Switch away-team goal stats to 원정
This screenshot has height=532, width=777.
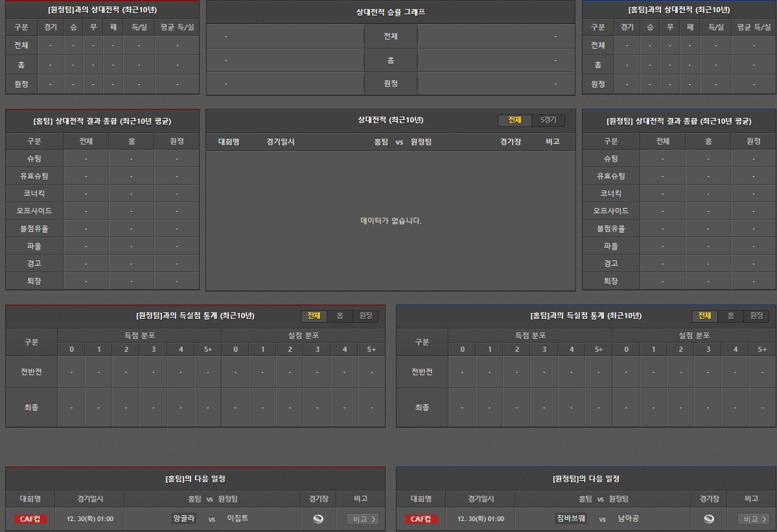(x=365, y=316)
